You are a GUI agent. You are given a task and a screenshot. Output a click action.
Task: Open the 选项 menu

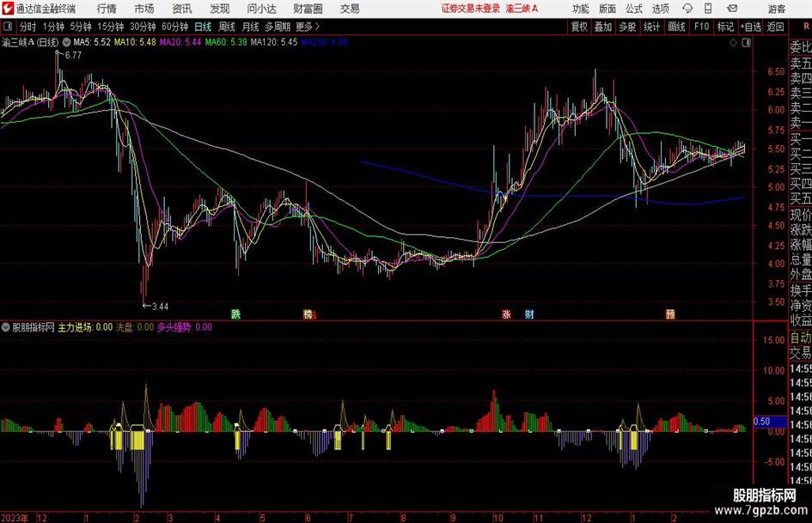click(x=660, y=9)
